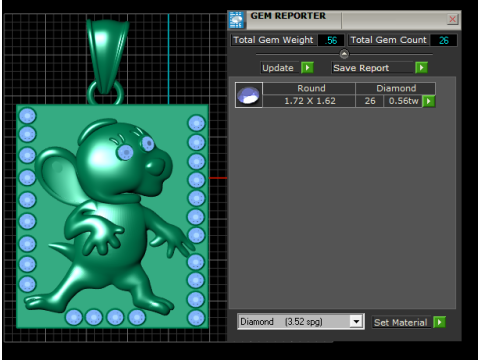Click the Gem Reporter panel icon

[x=236, y=20]
